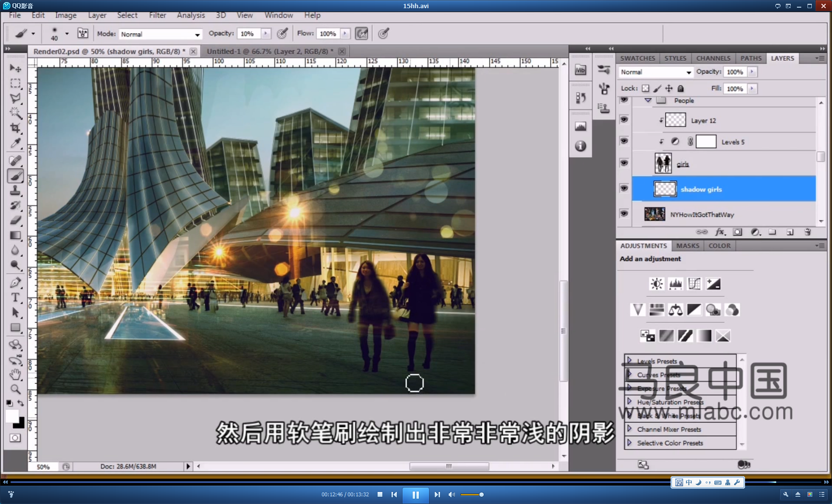Open the Analysis menu
This screenshot has width=832, height=504.
click(191, 15)
